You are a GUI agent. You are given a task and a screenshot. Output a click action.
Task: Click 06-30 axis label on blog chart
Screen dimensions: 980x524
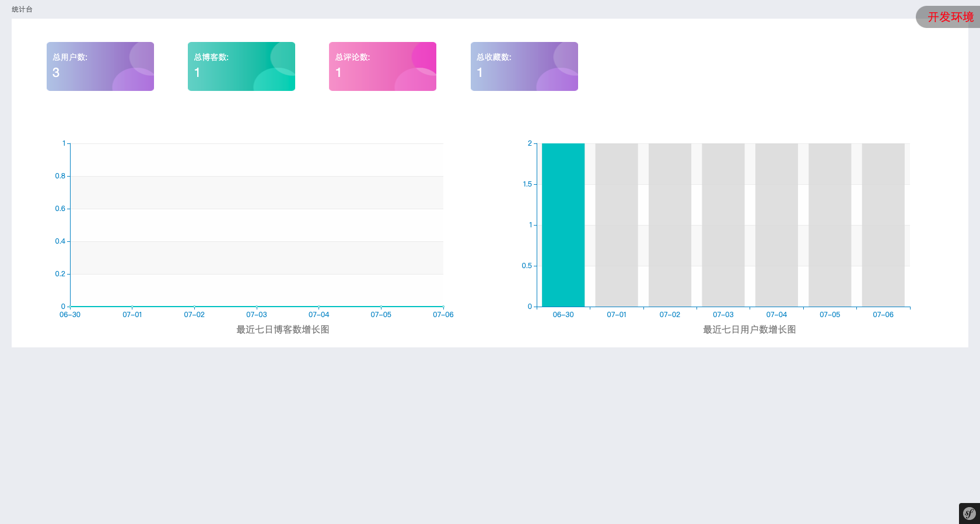coord(70,315)
